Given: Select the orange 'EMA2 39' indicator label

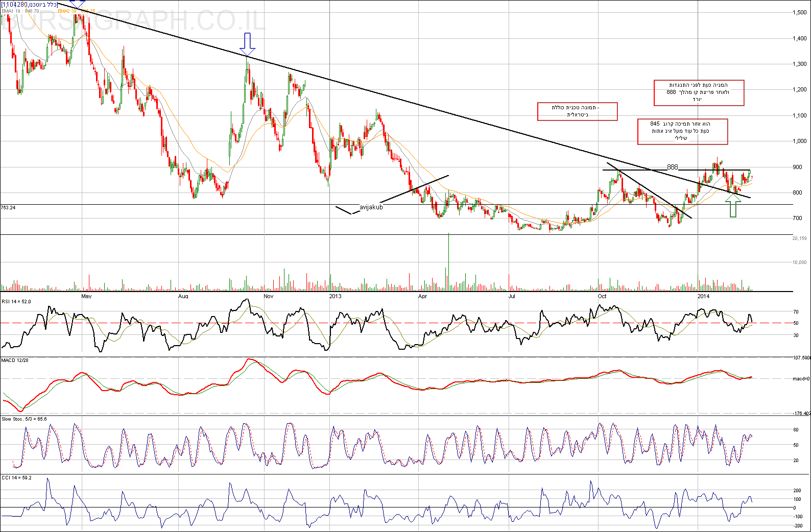Looking at the screenshot, I should click(x=77, y=11).
